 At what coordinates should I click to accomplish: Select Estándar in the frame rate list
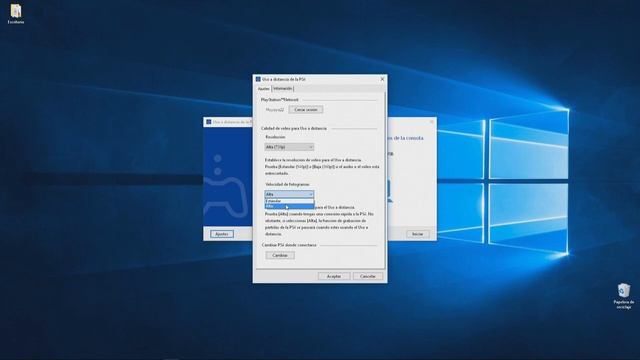click(x=289, y=201)
